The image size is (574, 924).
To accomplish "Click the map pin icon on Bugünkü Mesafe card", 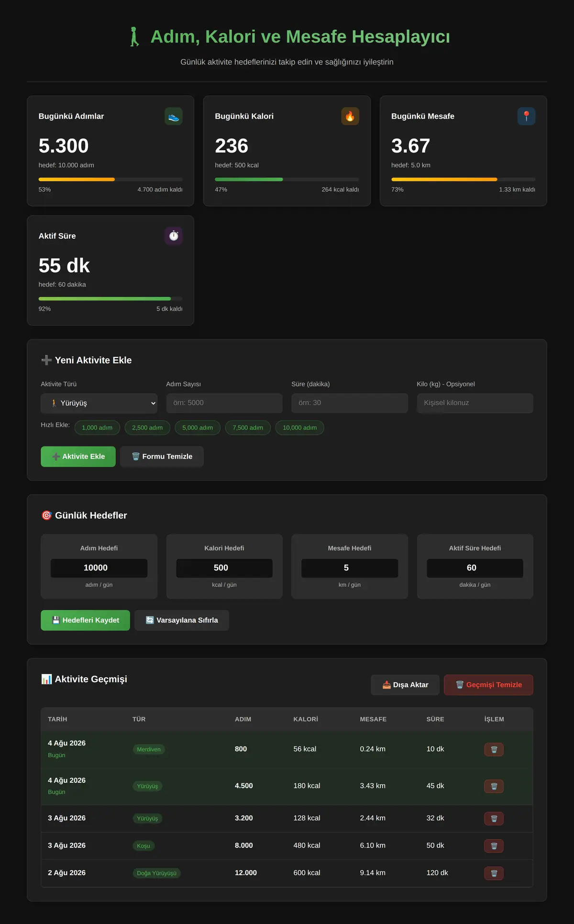I will (526, 116).
